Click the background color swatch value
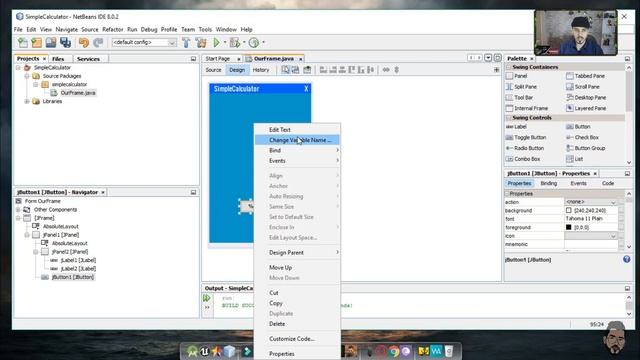The width and height of the screenshot is (640, 360). pos(569,210)
